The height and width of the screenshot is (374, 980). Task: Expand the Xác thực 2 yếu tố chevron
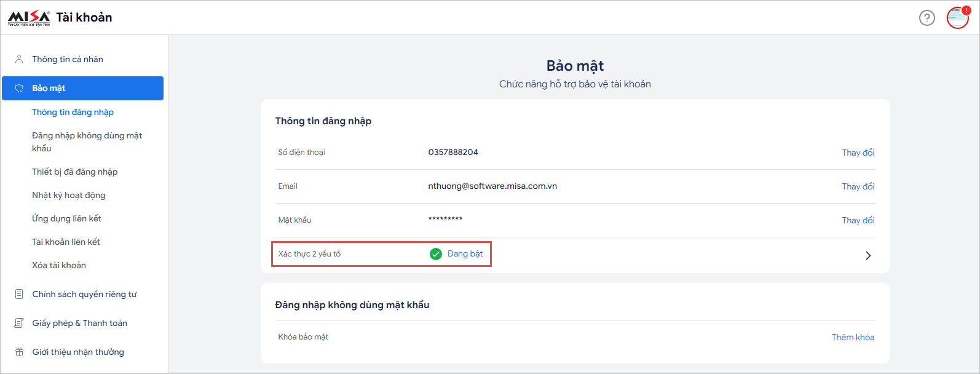tap(868, 255)
